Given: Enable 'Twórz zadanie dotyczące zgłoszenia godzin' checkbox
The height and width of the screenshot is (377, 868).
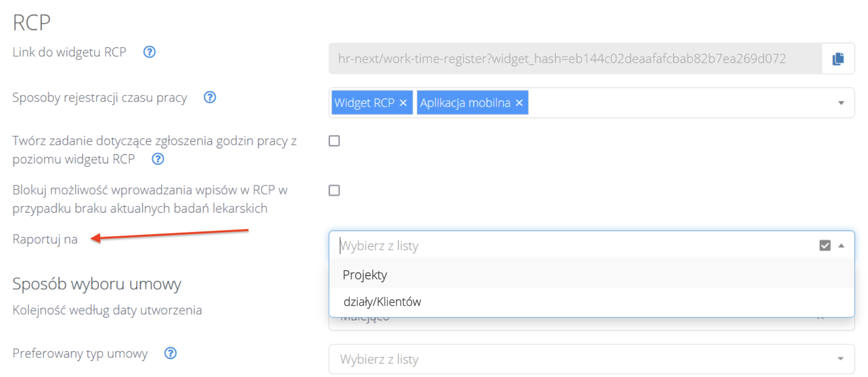Looking at the screenshot, I should (x=334, y=141).
